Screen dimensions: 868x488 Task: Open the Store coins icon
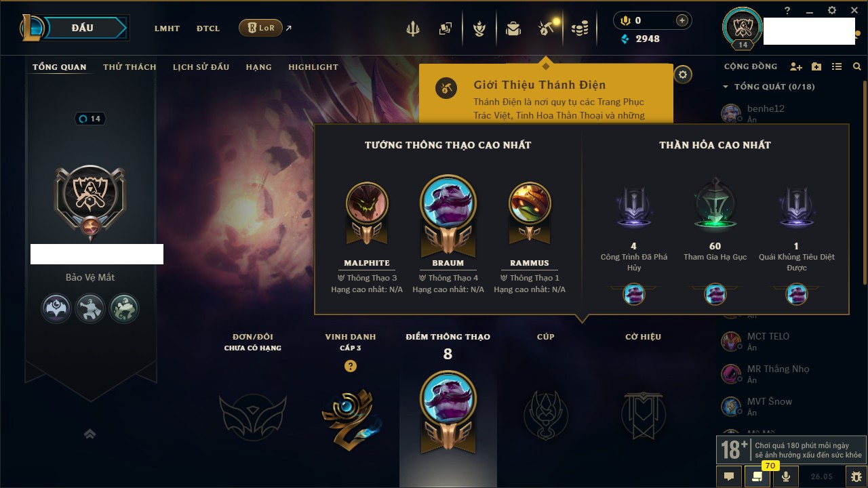click(579, 28)
